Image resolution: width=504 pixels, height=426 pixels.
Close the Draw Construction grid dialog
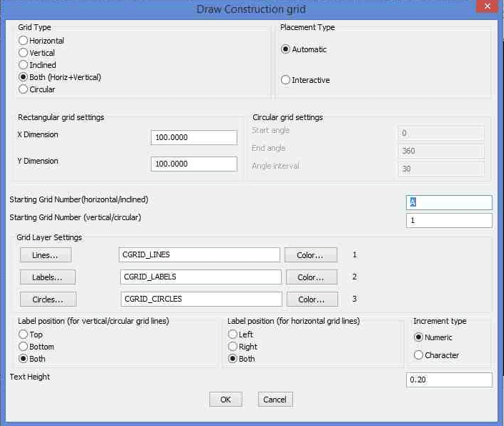point(487,8)
